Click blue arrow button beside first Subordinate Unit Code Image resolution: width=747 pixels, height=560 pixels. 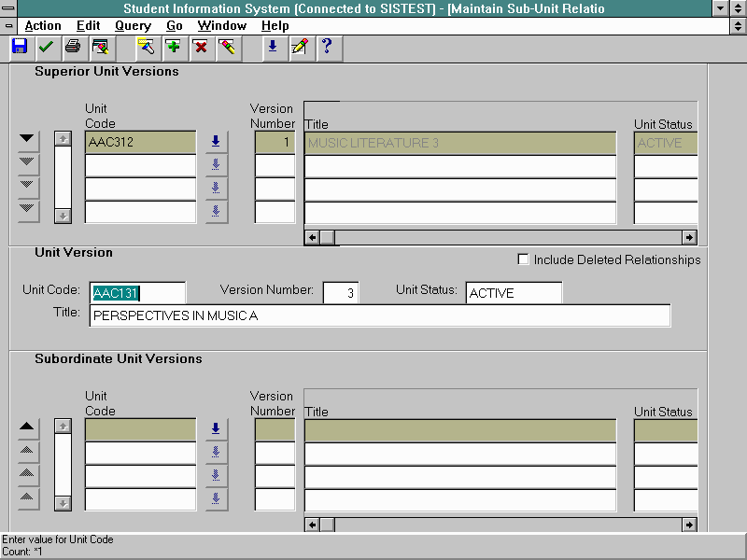(216, 429)
